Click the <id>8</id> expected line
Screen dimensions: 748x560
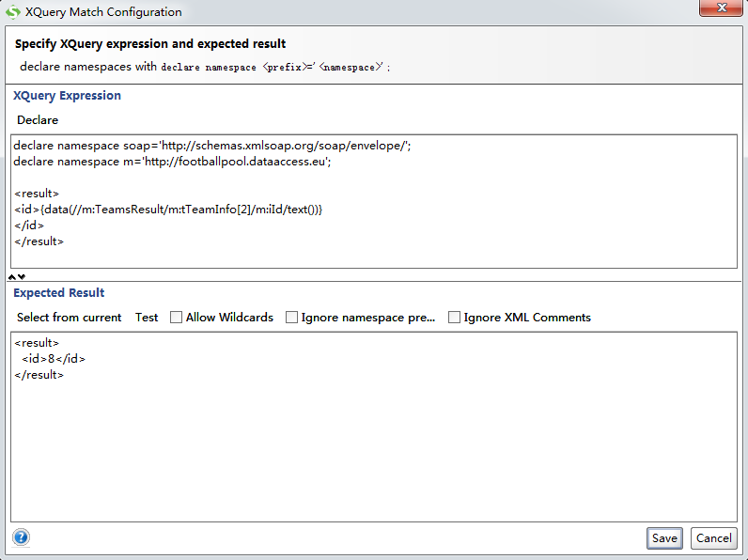tap(54, 359)
